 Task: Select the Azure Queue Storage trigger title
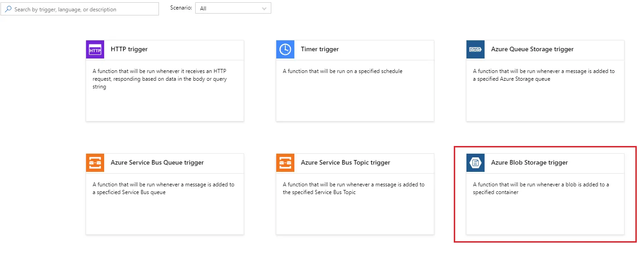click(x=532, y=49)
